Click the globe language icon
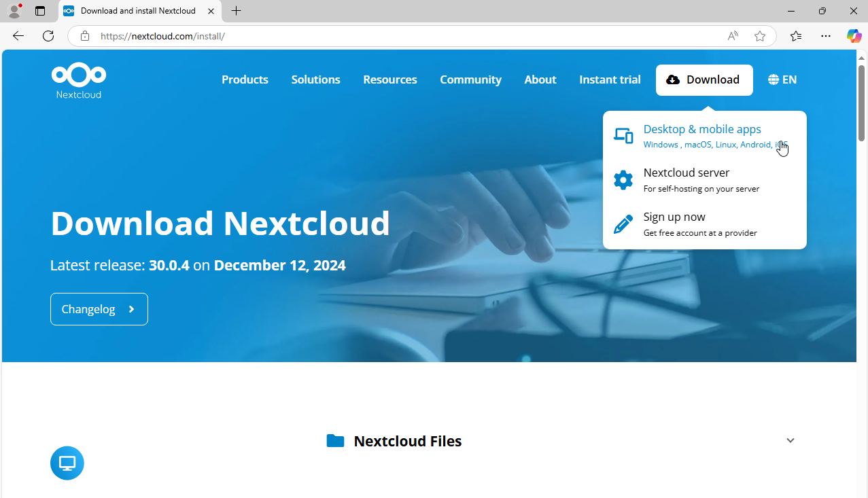The height and width of the screenshot is (498, 868). [x=774, y=79]
